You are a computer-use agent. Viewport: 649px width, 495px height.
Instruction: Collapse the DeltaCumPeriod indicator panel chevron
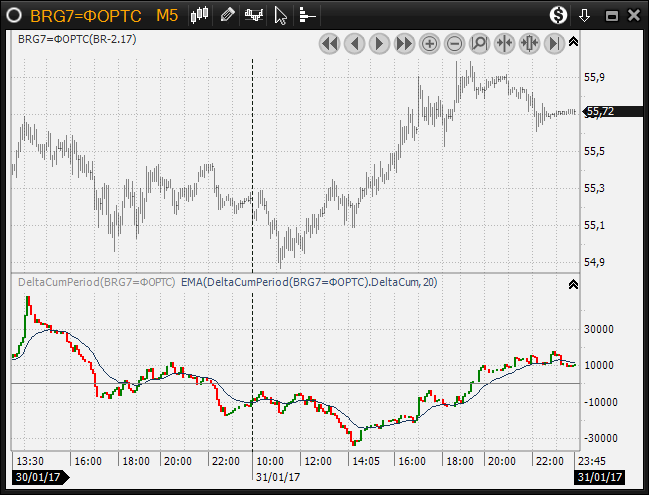point(574,284)
